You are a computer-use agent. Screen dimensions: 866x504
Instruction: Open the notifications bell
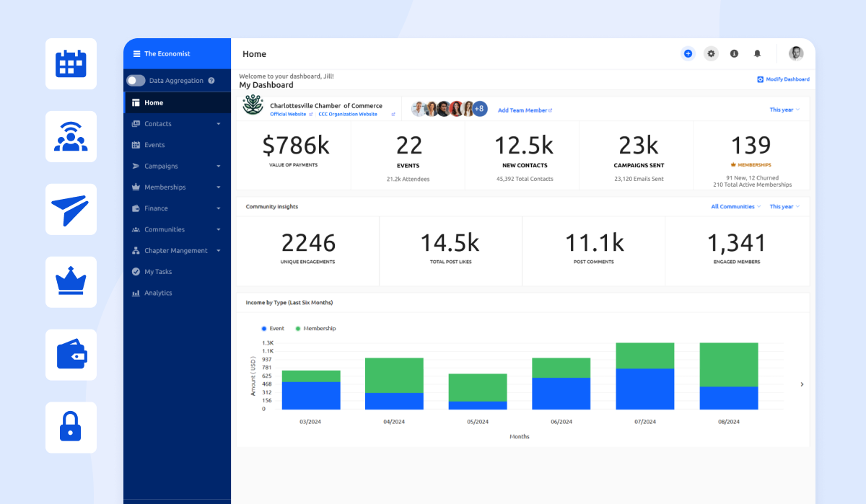(757, 53)
